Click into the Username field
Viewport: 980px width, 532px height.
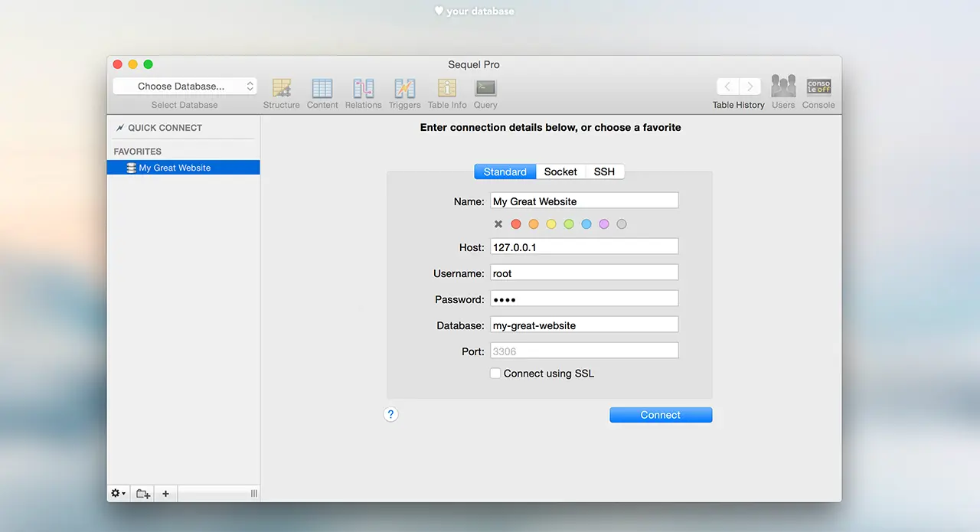click(x=584, y=273)
